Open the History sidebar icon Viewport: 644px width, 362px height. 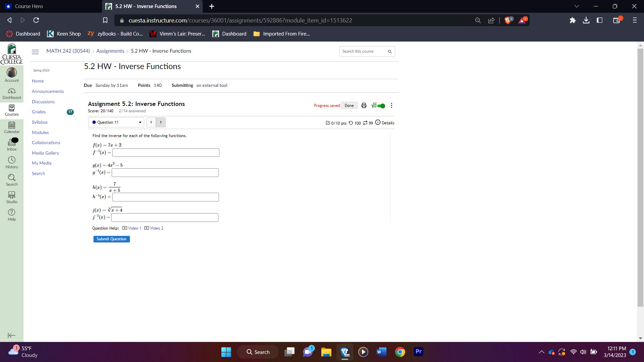coord(12,162)
